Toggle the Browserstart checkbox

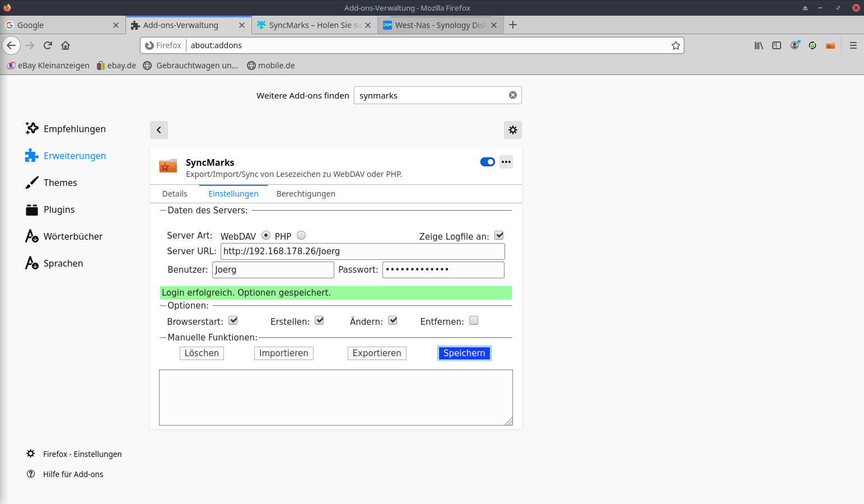tap(233, 320)
